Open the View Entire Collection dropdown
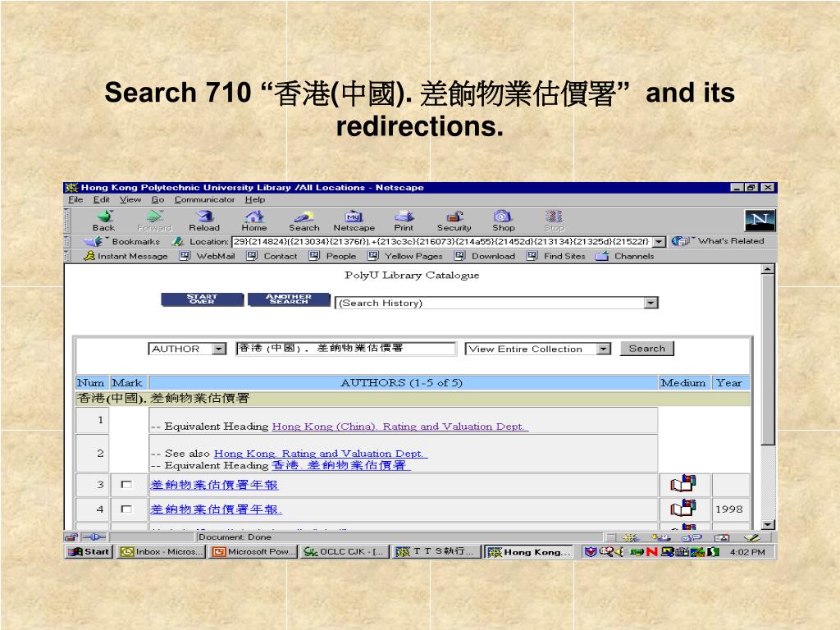 [604, 349]
